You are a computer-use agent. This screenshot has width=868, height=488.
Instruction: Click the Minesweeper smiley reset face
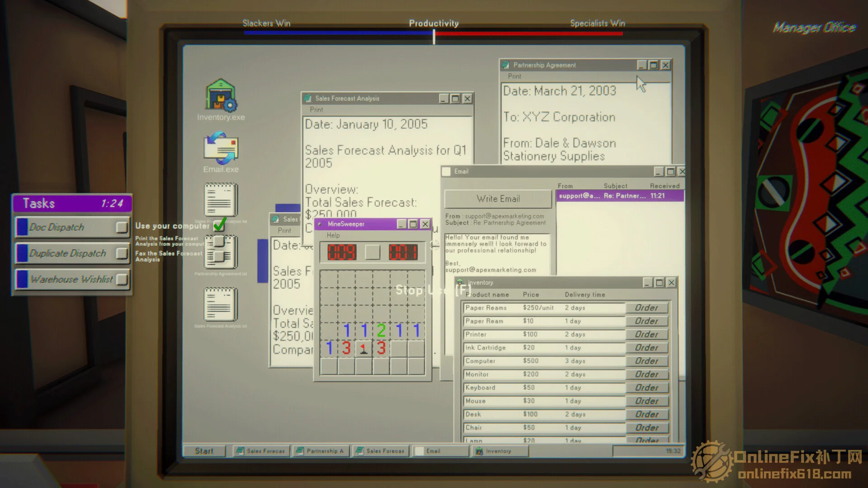pos(373,252)
